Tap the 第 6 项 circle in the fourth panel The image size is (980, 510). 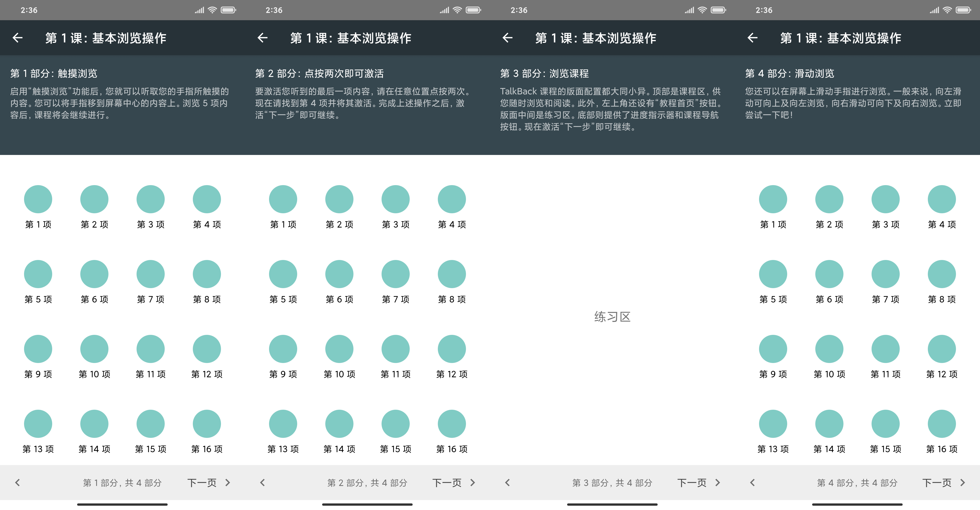click(829, 274)
